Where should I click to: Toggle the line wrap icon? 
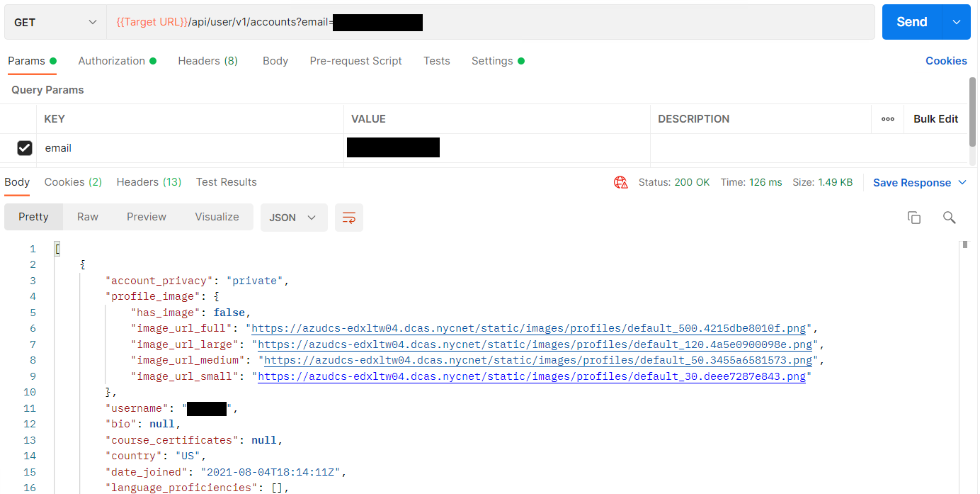click(349, 218)
